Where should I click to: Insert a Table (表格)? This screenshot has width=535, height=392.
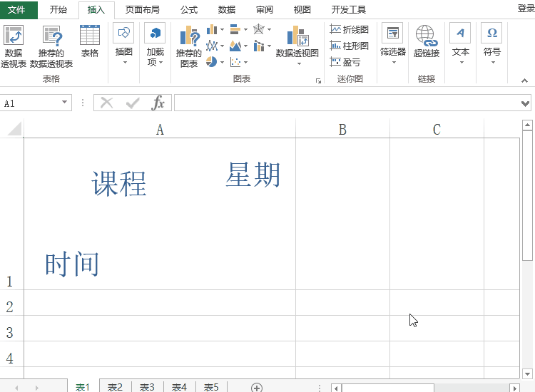(x=90, y=41)
